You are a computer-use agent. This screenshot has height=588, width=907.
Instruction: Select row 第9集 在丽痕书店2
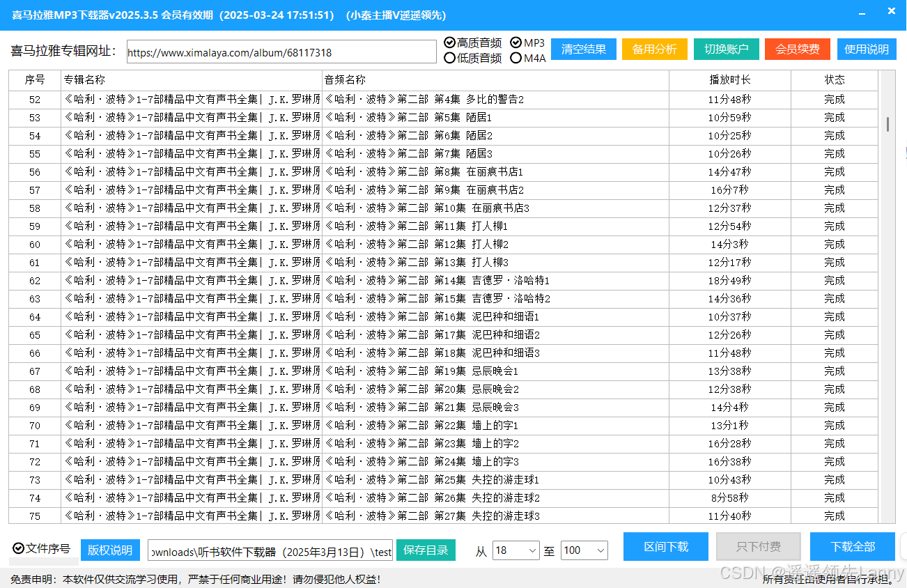click(444, 190)
